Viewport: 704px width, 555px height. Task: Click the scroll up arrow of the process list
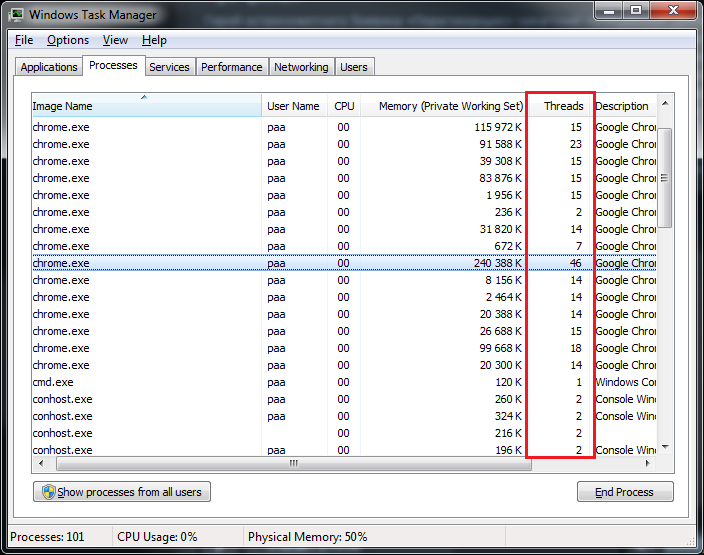665,103
